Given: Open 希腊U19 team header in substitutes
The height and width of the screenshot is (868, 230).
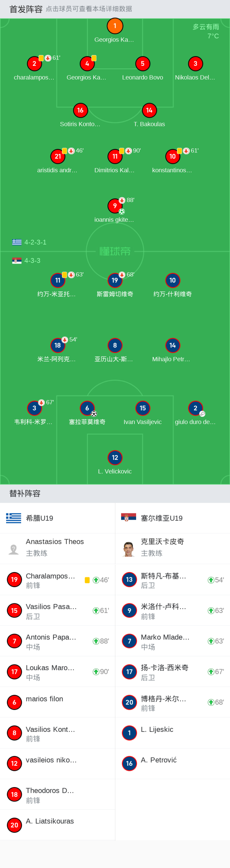Looking at the screenshot, I should coord(57,518).
